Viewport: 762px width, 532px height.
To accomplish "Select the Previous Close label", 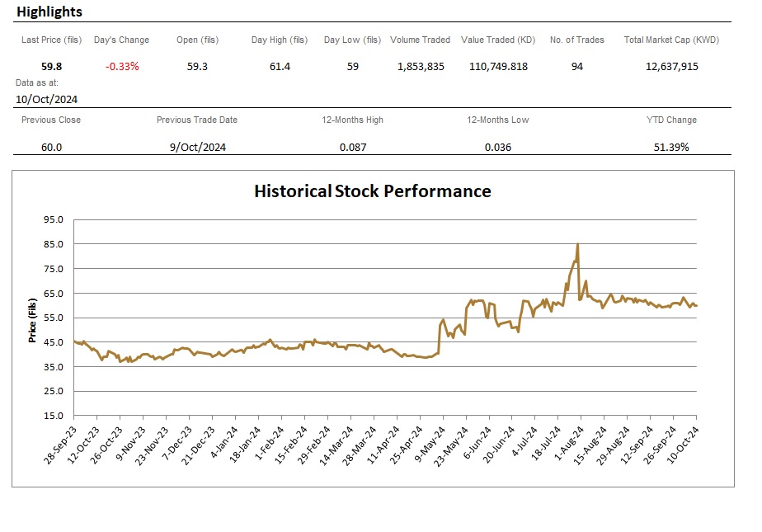I will click(51, 120).
